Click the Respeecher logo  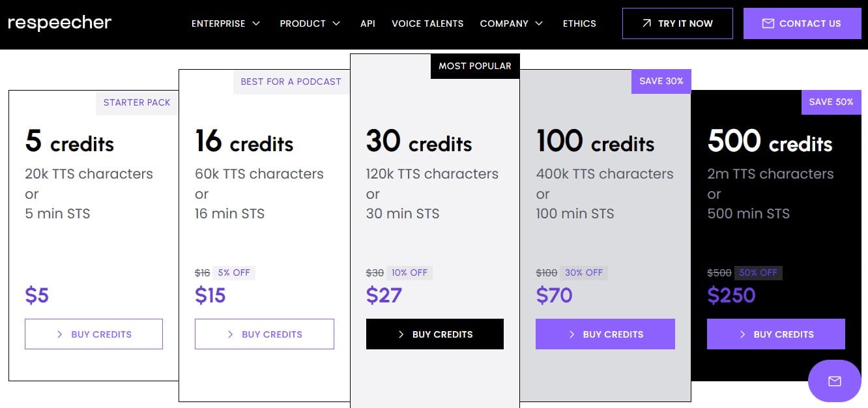[x=59, y=23]
